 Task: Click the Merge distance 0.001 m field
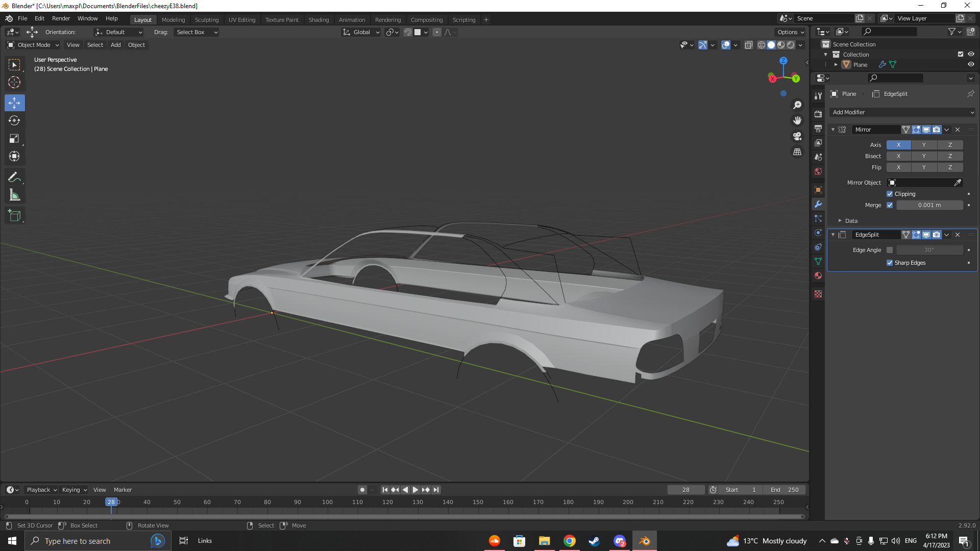929,205
